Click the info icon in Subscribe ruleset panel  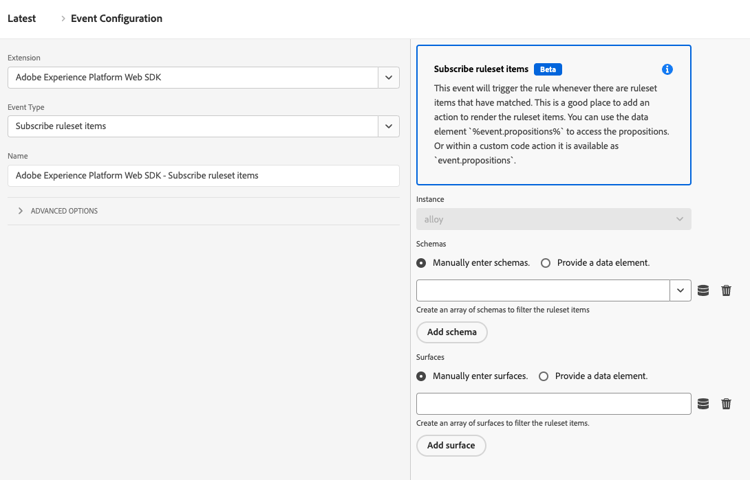tap(667, 69)
